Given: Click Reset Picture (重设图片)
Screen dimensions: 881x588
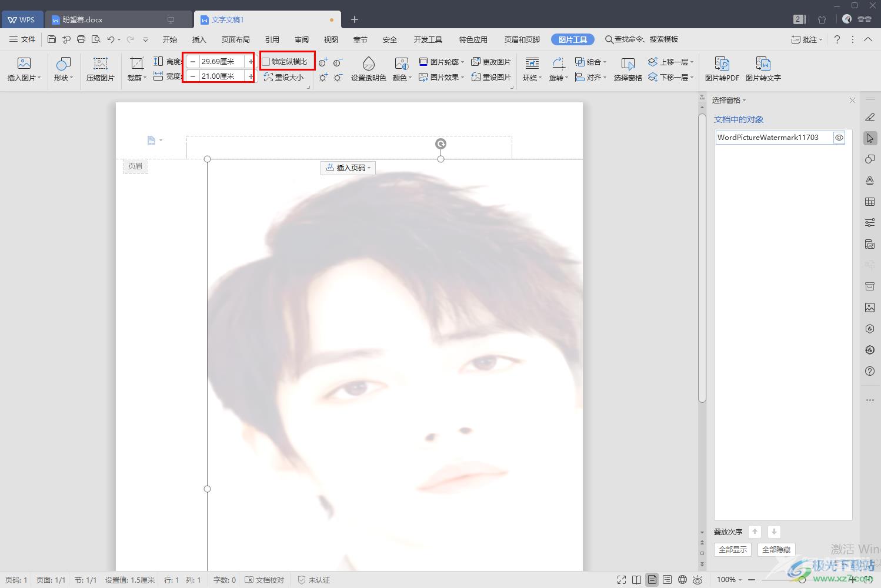Looking at the screenshot, I should click(491, 77).
